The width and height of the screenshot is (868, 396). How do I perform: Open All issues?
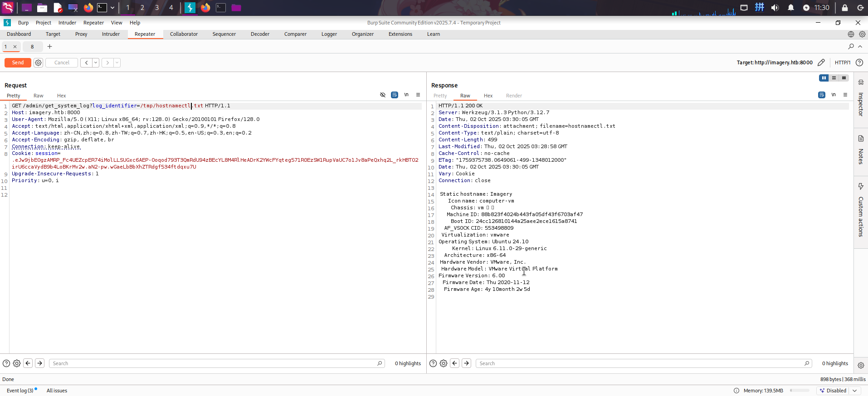57,391
